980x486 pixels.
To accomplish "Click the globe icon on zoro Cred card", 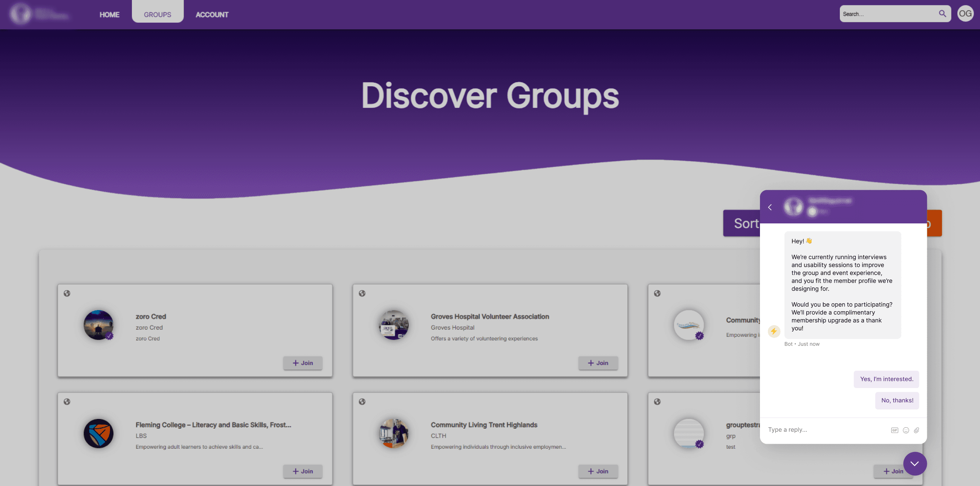I will click(67, 293).
